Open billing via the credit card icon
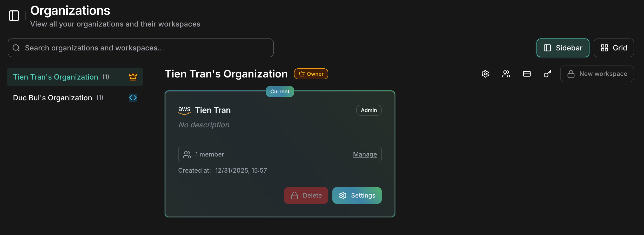 click(527, 74)
